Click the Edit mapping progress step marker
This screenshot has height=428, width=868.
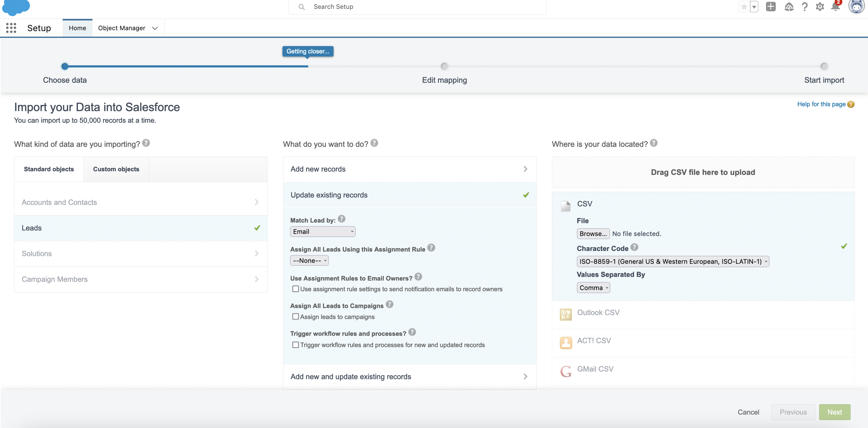tap(444, 66)
